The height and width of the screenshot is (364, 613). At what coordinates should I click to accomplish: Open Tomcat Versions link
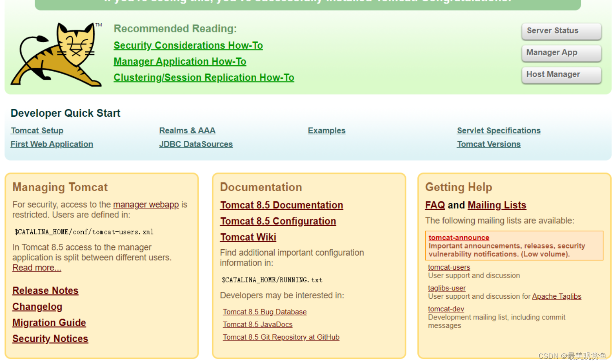489,144
